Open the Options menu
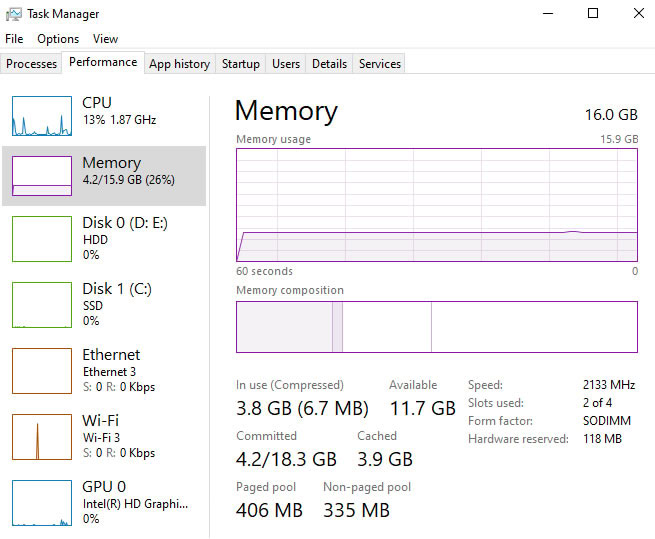The image size is (655, 539). tap(58, 39)
